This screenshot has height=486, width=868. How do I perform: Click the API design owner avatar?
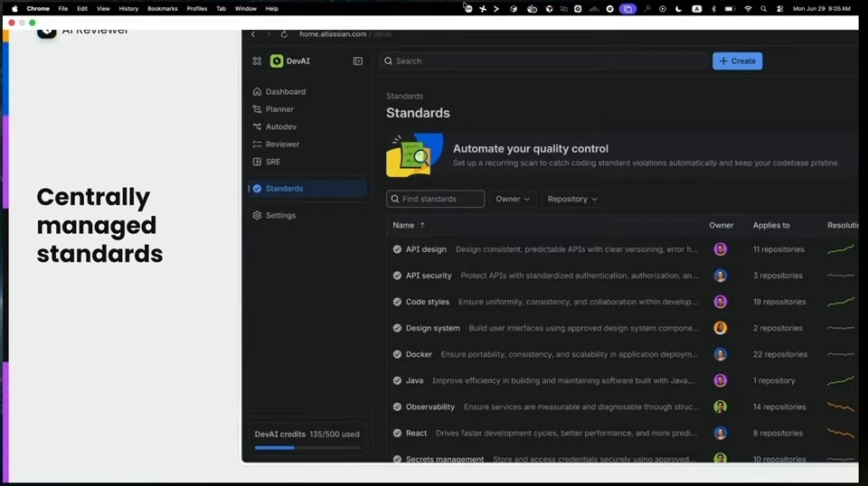[x=721, y=249]
